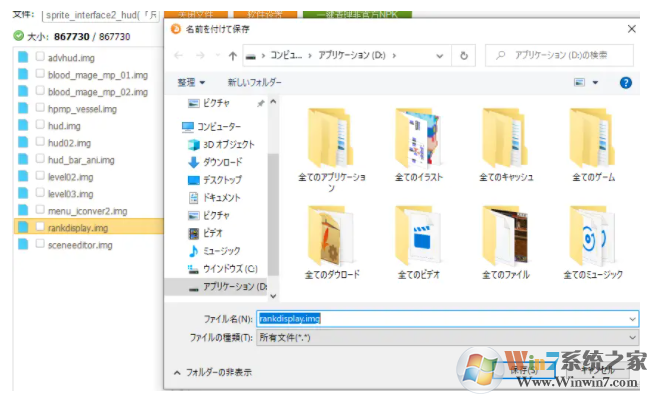Click the ファイル名 input field
The height and width of the screenshot is (396, 654).
[447, 319]
